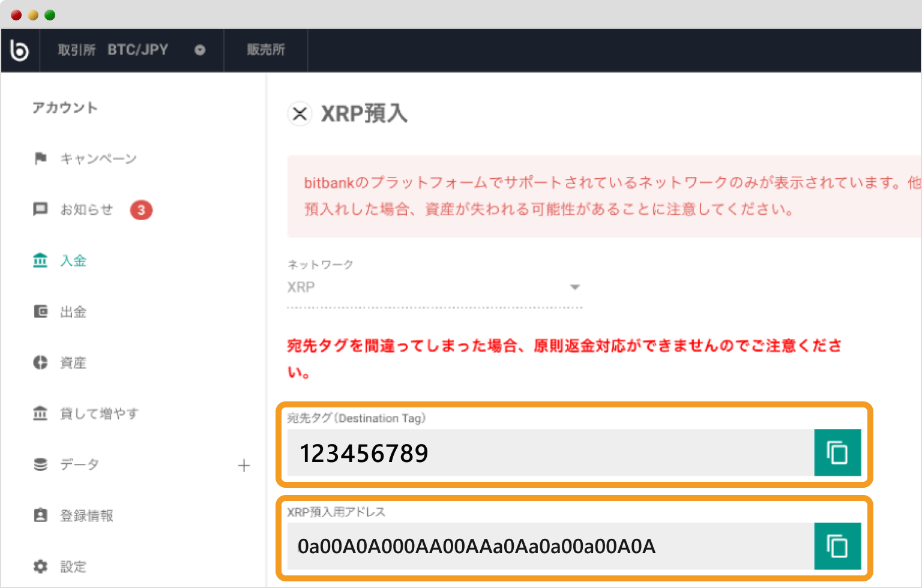922x588 pixels.
Task: Select the 貸して増やす icon
Action: [x=40, y=413]
